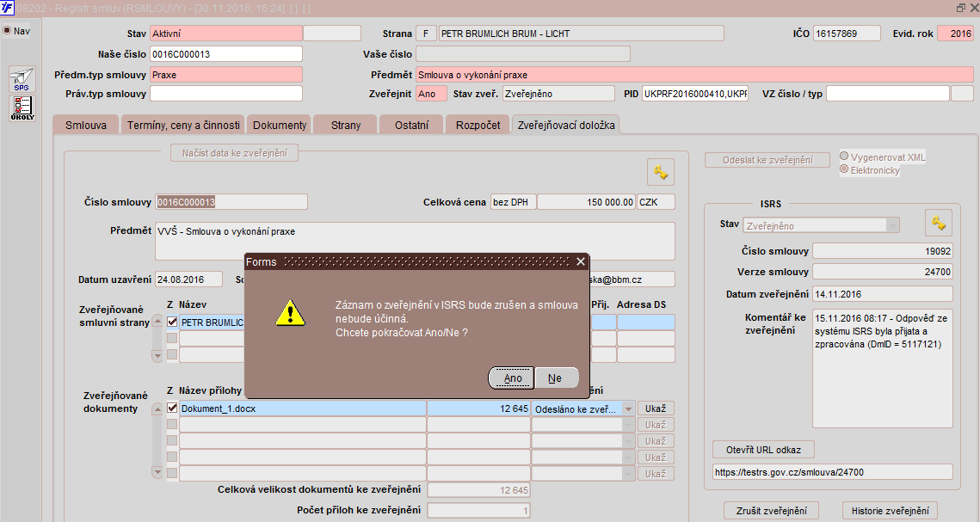This screenshot has height=522, width=980.
Task: Click the empty Vaše číslo field
Action: 523,53
